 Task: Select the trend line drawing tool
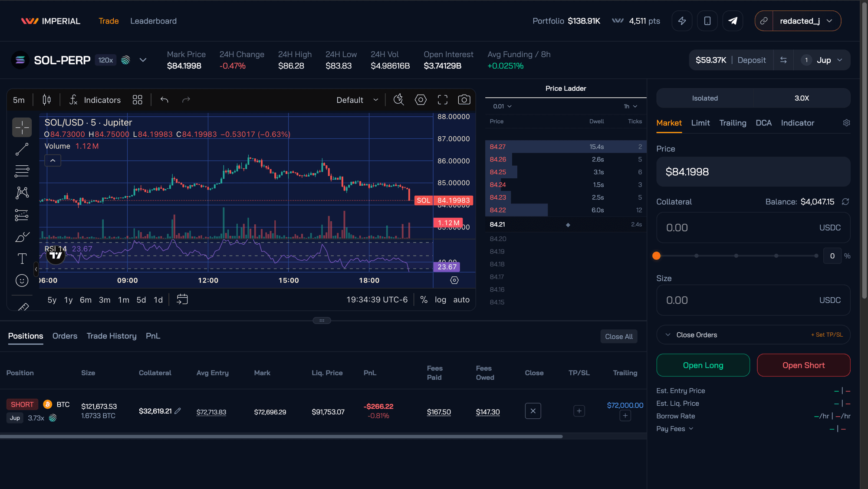pyautogui.click(x=22, y=149)
